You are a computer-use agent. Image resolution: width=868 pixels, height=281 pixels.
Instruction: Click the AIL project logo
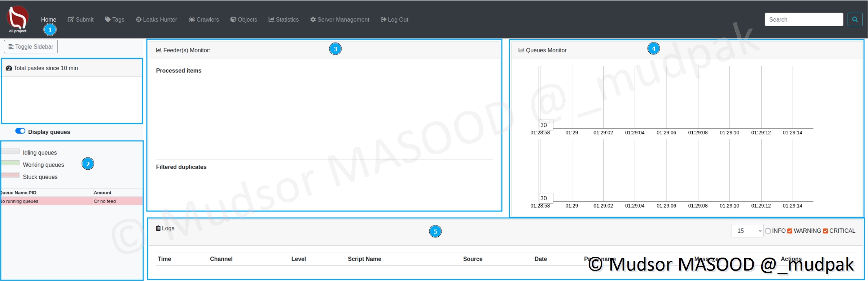click(18, 19)
